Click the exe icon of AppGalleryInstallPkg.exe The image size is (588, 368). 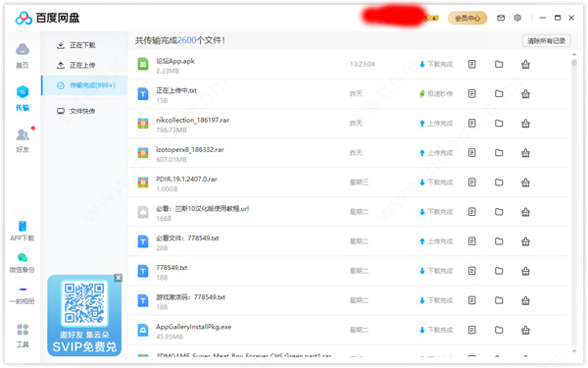(x=143, y=330)
